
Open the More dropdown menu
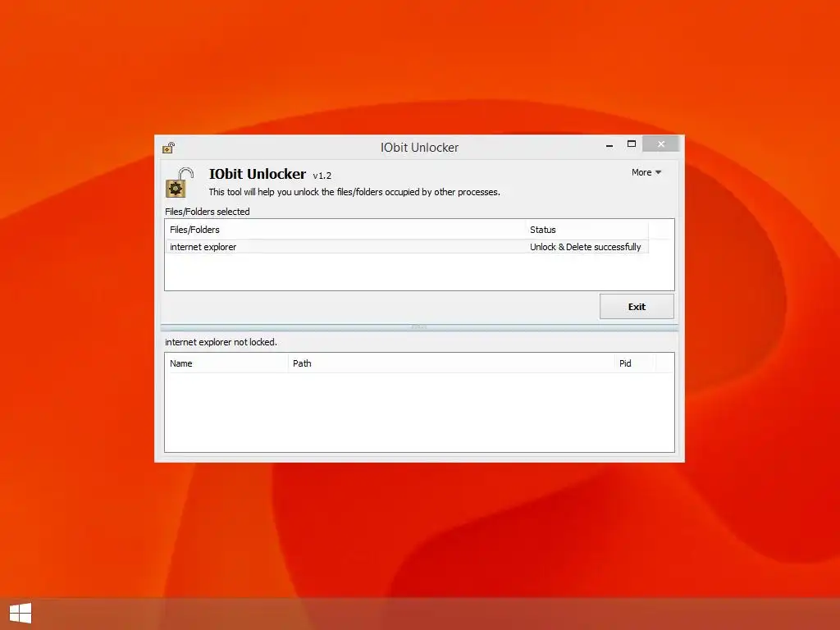(x=646, y=172)
